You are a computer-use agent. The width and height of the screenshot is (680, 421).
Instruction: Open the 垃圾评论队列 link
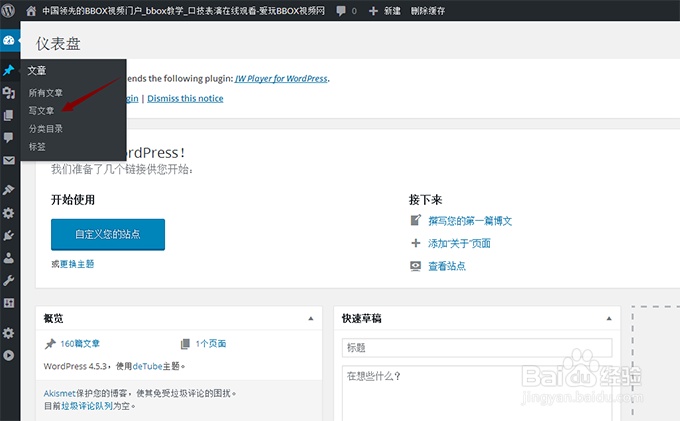[x=87, y=406]
